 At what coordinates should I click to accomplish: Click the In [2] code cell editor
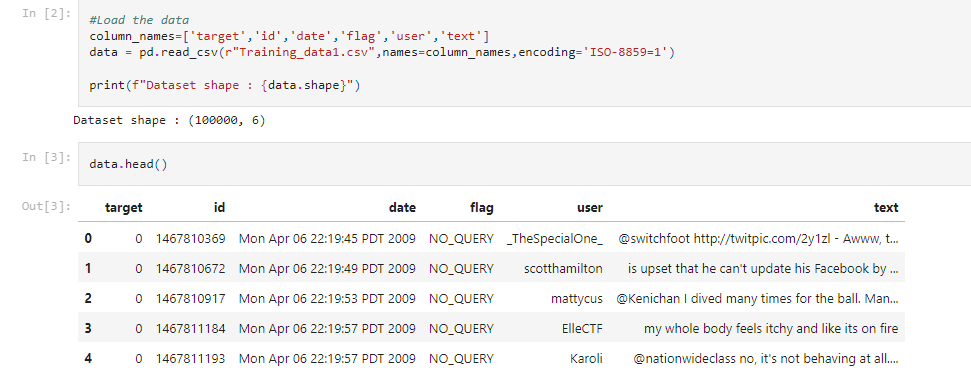tap(525, 53)
